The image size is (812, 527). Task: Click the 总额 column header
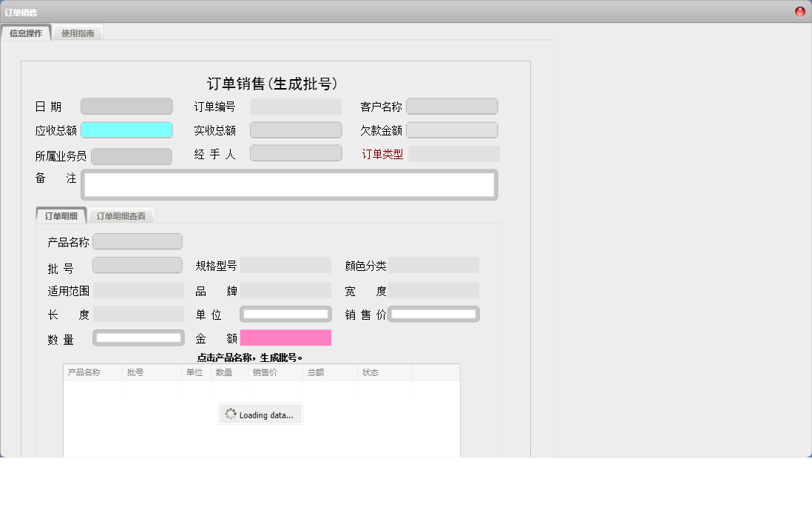(x=331, y=372)
